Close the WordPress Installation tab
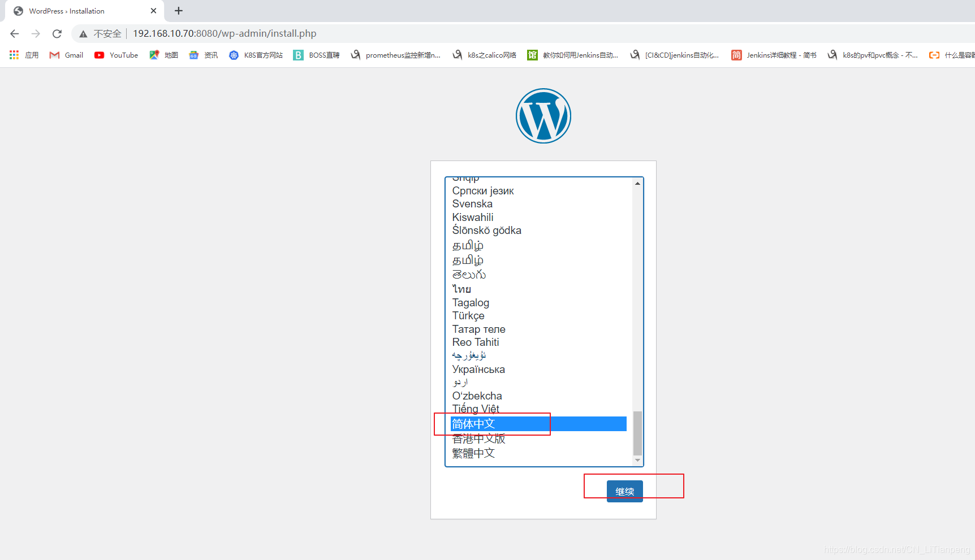 [x=153, y=11]
